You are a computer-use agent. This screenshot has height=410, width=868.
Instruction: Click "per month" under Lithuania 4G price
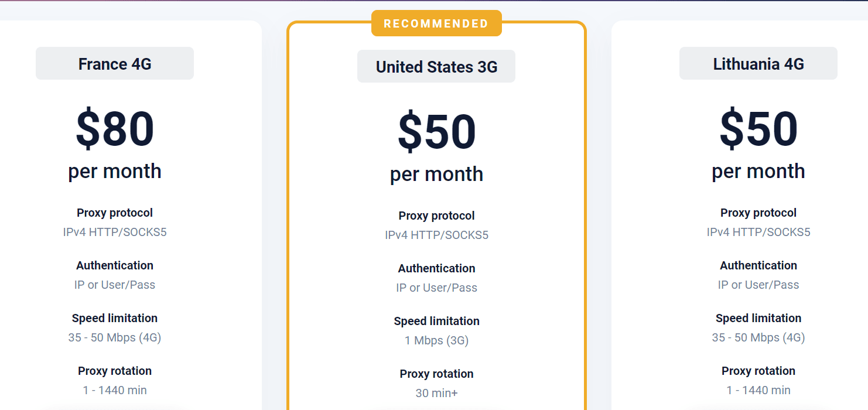coord(758,171)
